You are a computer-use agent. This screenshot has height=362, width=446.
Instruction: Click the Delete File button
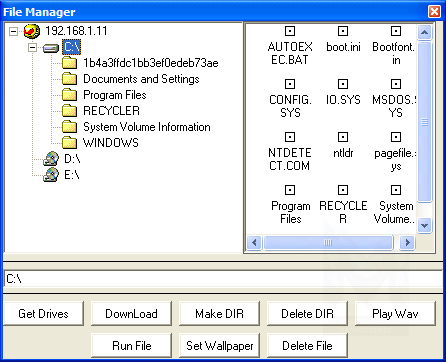307,345
